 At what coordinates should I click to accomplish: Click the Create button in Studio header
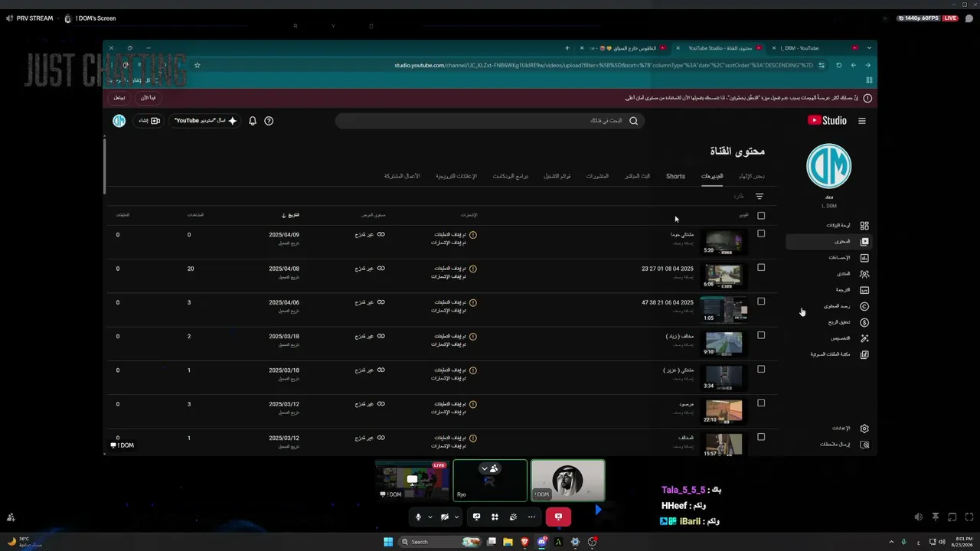(150, 121)
